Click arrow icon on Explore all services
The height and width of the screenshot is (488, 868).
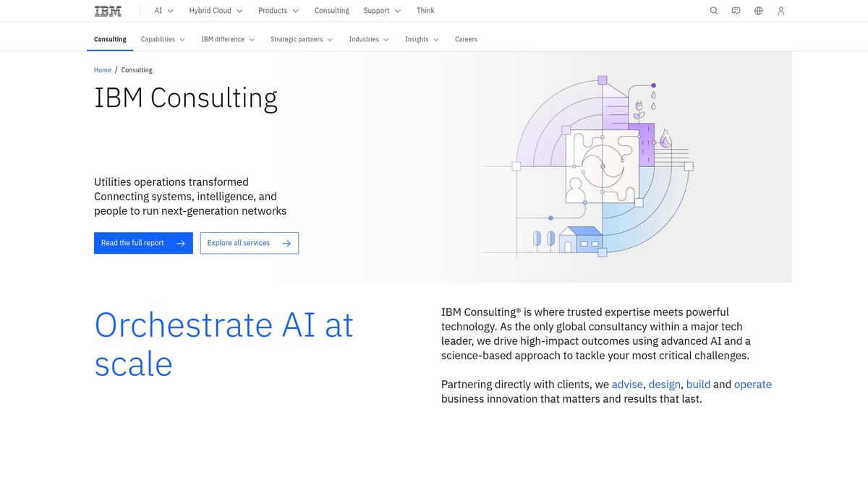pyautogui.click(x=286, y=244)
